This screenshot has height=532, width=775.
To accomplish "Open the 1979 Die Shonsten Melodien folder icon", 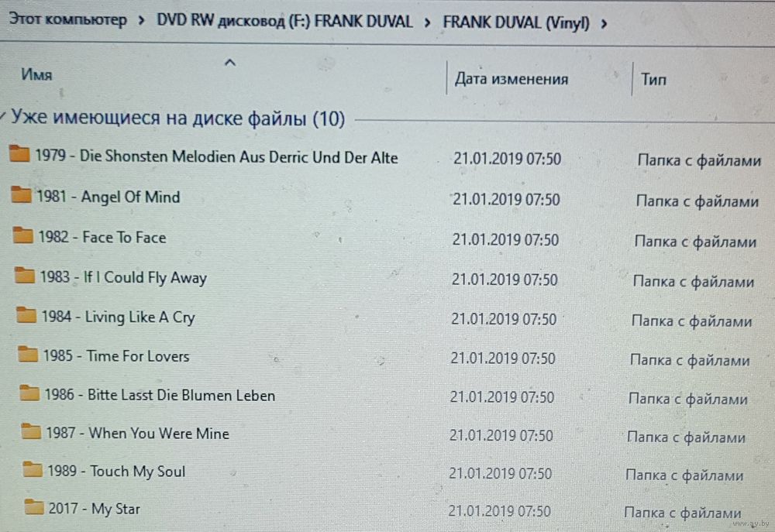I will click(19, 153).
